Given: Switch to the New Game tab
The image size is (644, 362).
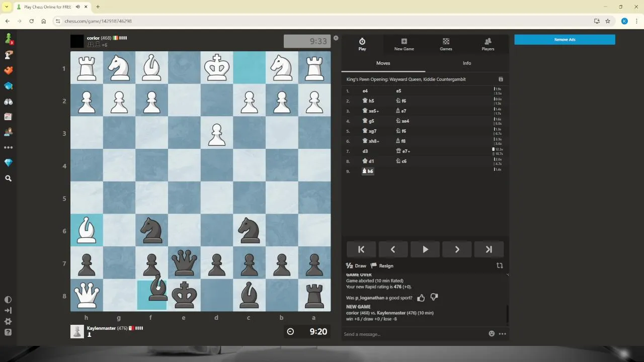Looking at the screenshot, I should click(x=404, y=44).
